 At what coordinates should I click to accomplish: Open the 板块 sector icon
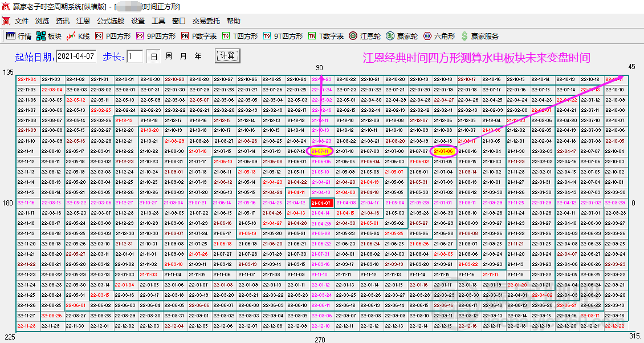(x=41, y=36)
